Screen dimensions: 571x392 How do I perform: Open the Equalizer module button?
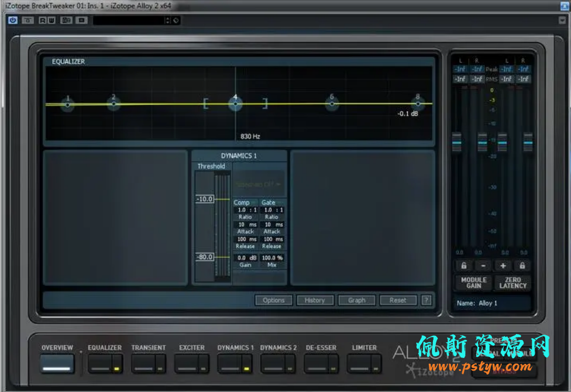click(100, 363)
